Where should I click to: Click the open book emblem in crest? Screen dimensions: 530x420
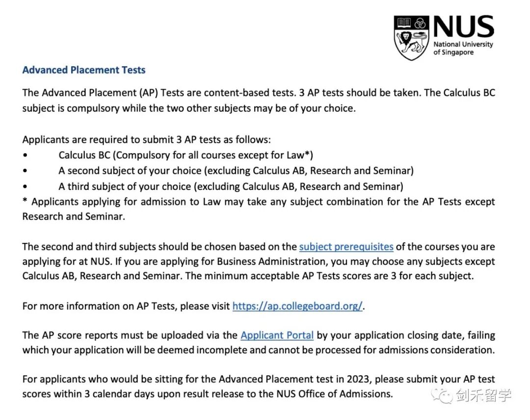click(x=403, y=23)
